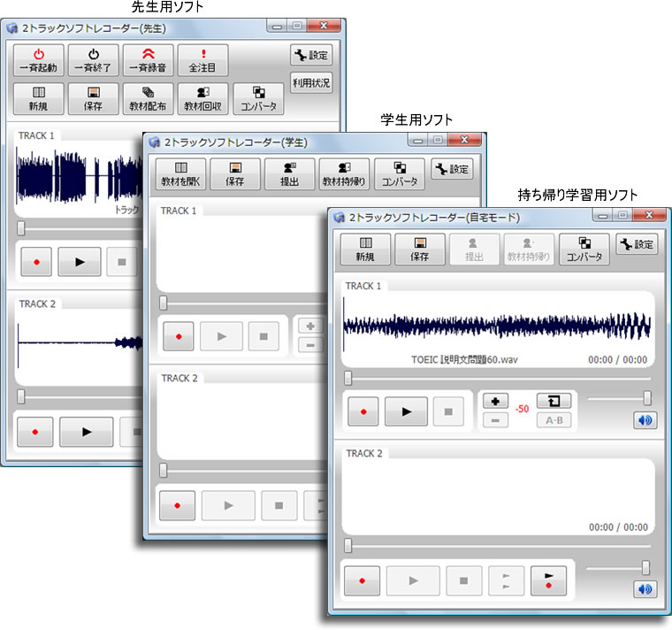Click the plus speed button beside -50
Viewport: 672px width, 630px height.
tap(495, 402)
